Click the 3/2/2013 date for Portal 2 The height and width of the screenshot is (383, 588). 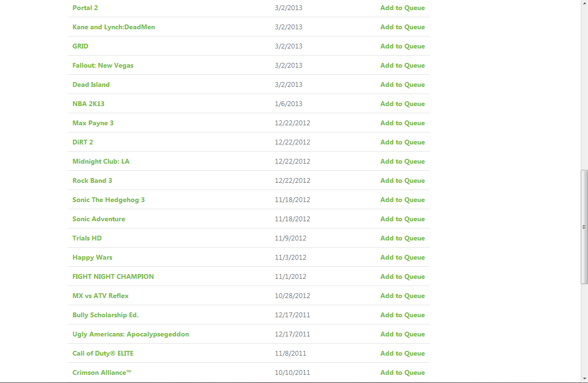click(289, 8)
